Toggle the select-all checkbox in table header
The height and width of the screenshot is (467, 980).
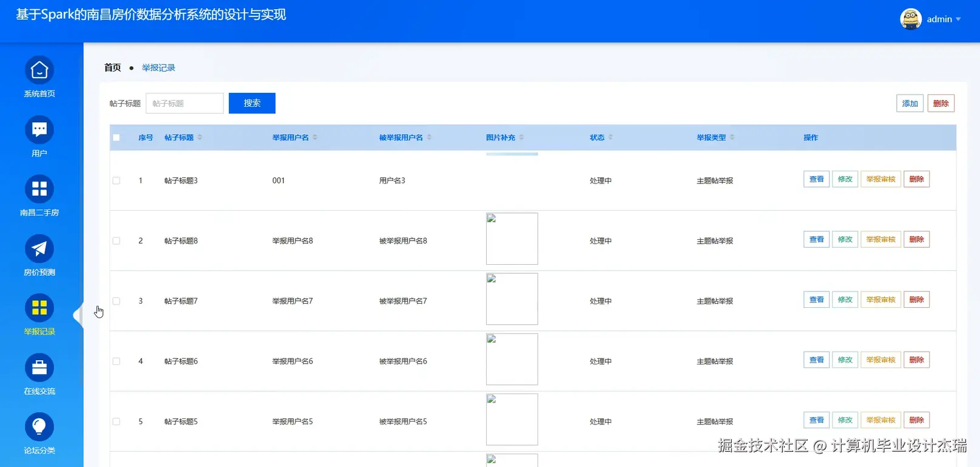117,138
